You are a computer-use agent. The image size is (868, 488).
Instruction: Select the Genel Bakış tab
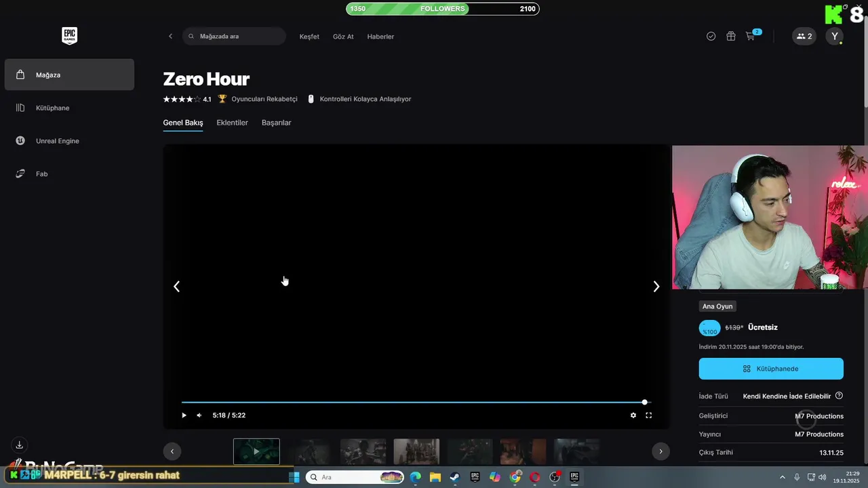pyautogui.click(x=183, y=123)
